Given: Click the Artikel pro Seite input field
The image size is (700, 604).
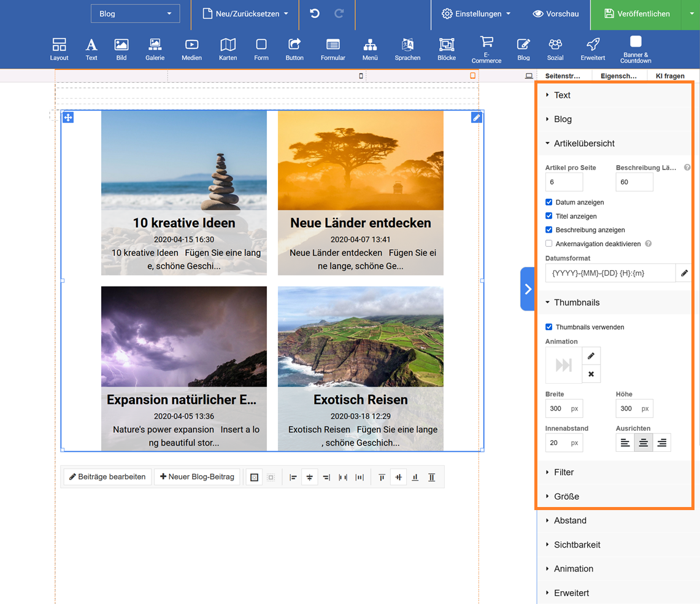Looking at the screenshot, I should (564, 182).
